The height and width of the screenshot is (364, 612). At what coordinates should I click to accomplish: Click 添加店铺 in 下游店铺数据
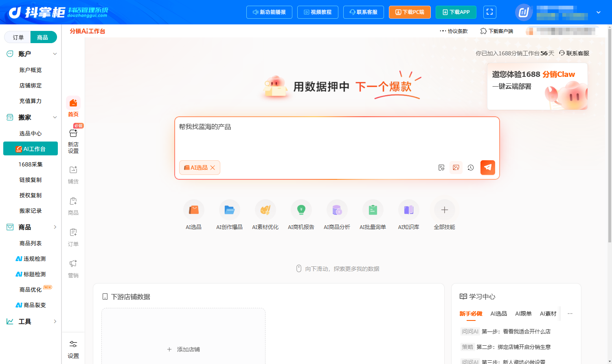point(184,349)
